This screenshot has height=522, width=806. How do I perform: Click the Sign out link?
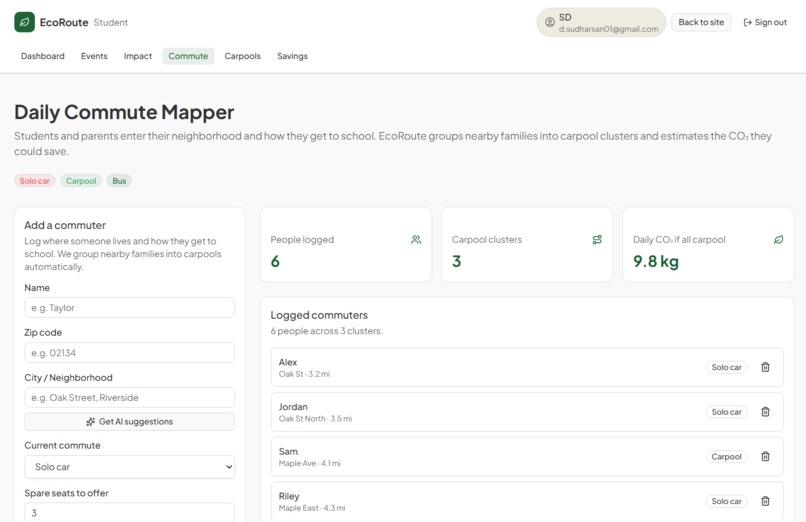click(x=765, y=23)
